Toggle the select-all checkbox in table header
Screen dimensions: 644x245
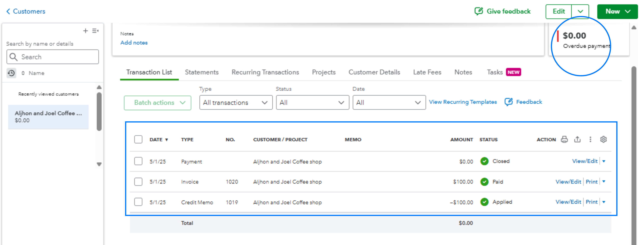(138, 139)
